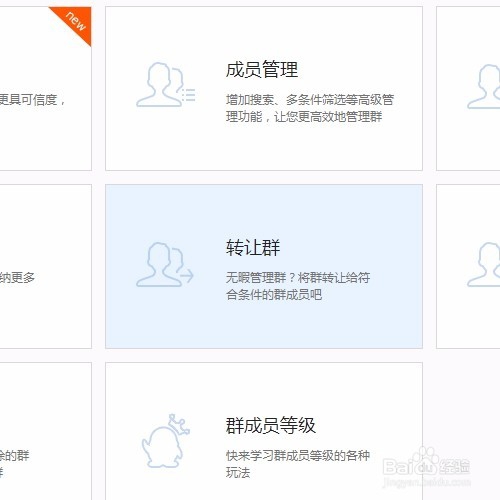Screen dimensions: 500x500
Task: Open the 转让群 heading
Action: 253,248
